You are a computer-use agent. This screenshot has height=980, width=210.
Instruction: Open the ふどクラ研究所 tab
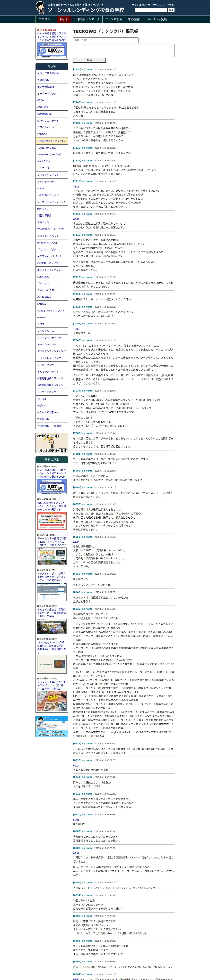tap(157, 19)
